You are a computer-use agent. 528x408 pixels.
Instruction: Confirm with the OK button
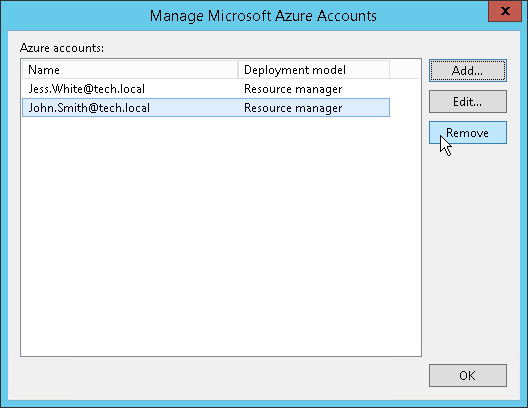pos(468,375)
